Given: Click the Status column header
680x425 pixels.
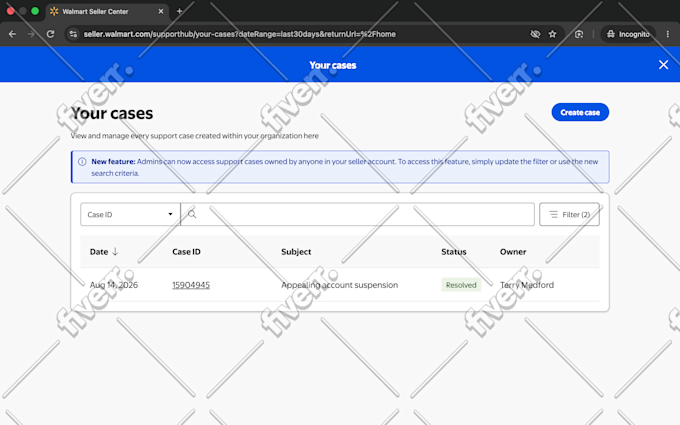Looking at the screenshot, I should pos(454,252).
